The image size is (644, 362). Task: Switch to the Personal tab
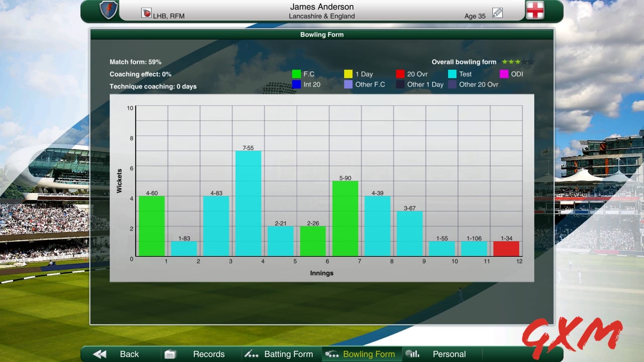click(449, 354)
